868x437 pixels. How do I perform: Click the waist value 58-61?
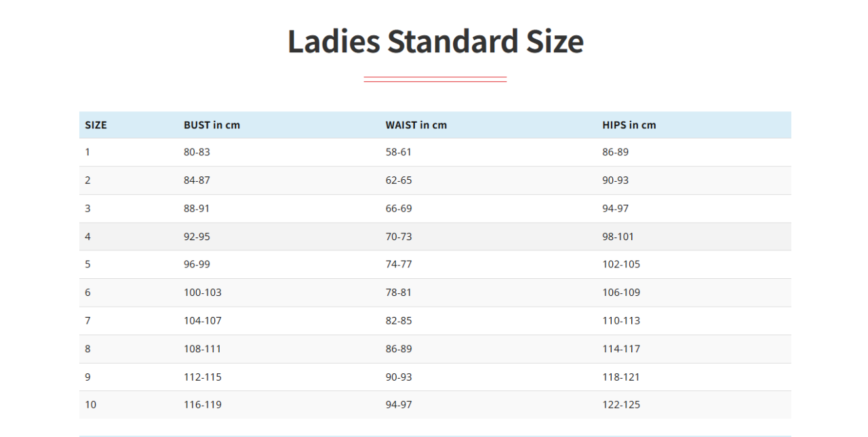point(399,152)
